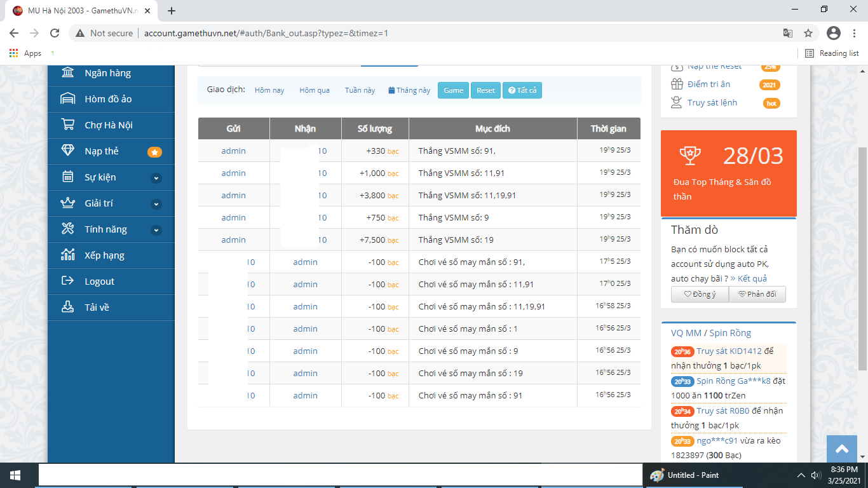Click the scroll-to-top arrow button
This screenshot has height=488, width=868.
pos(842,449)
